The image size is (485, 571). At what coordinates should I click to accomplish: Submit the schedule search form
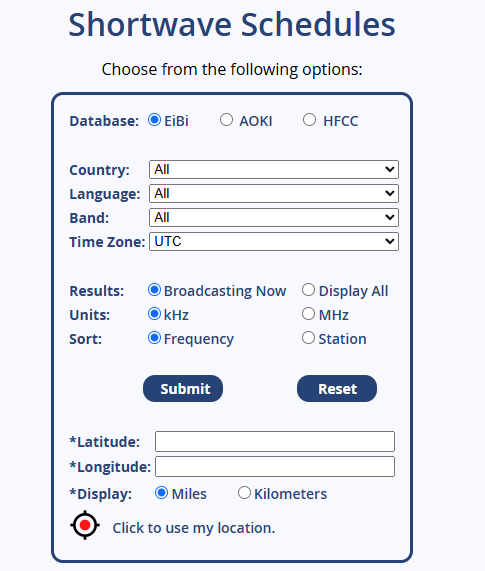(x=183, y=389)
